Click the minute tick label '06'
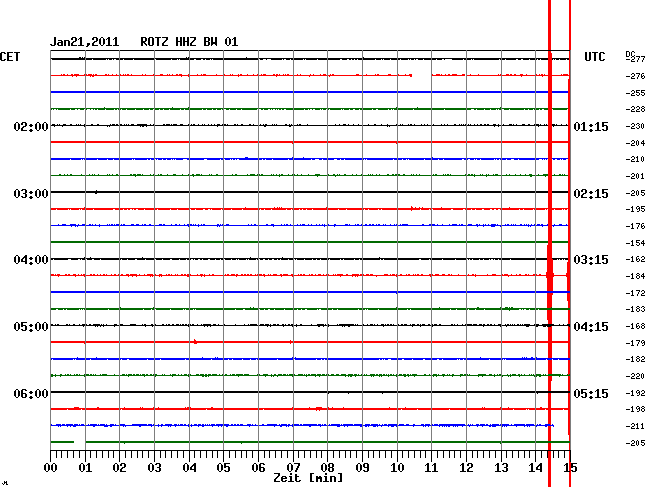Screen dimensions: 650x494 (258, 468)
